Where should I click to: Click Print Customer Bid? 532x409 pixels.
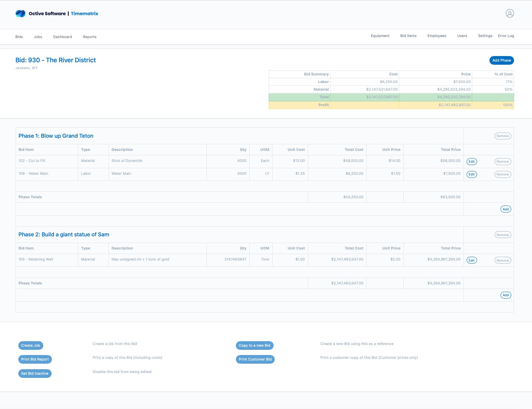coord(255,359)
